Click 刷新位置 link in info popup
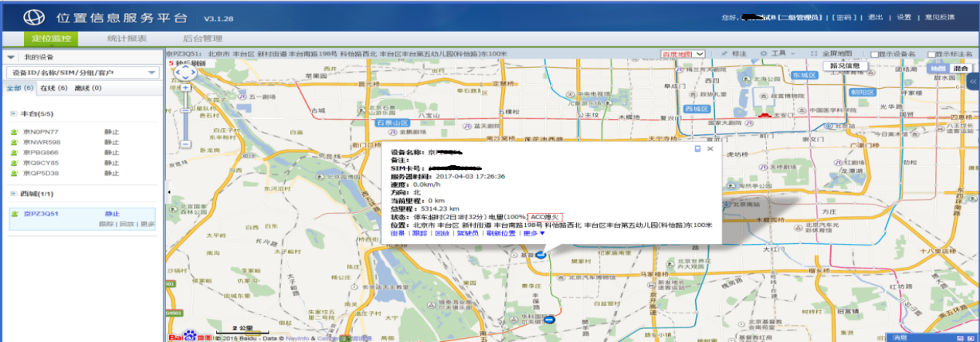The width and height of the screenshot is (980, 342). [500, 233]
